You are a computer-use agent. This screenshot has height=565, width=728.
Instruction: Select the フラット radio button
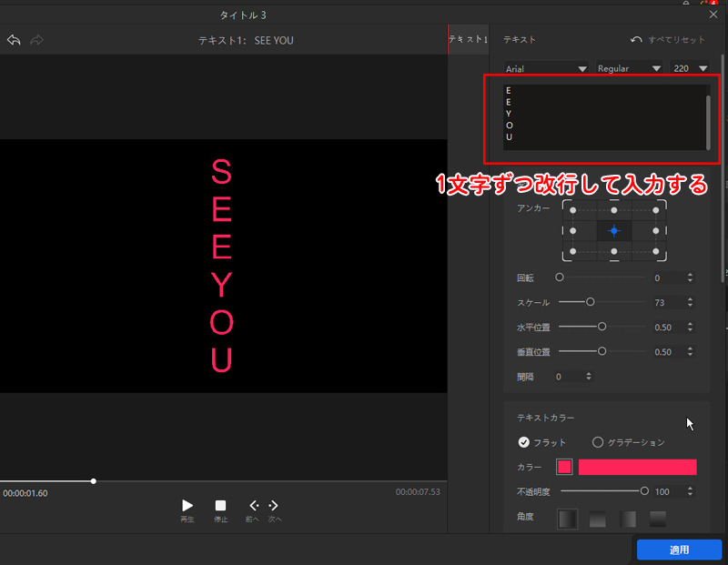click(524, 442)
